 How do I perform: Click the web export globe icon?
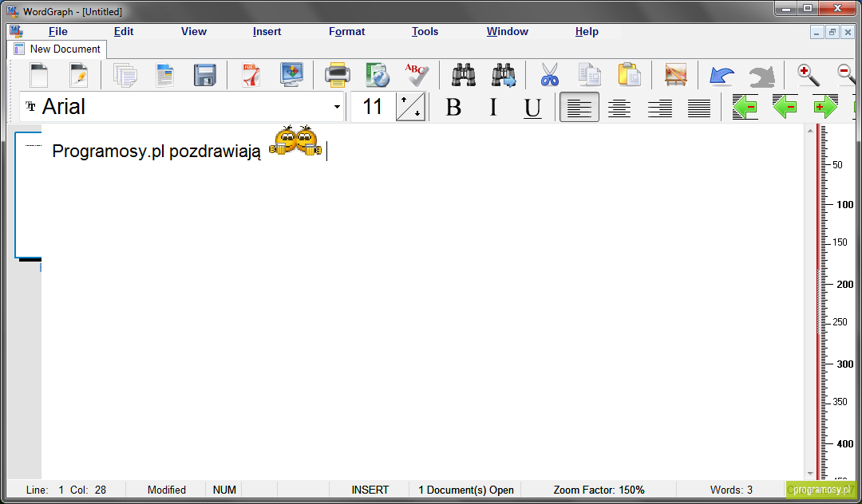tap(378, 75)
